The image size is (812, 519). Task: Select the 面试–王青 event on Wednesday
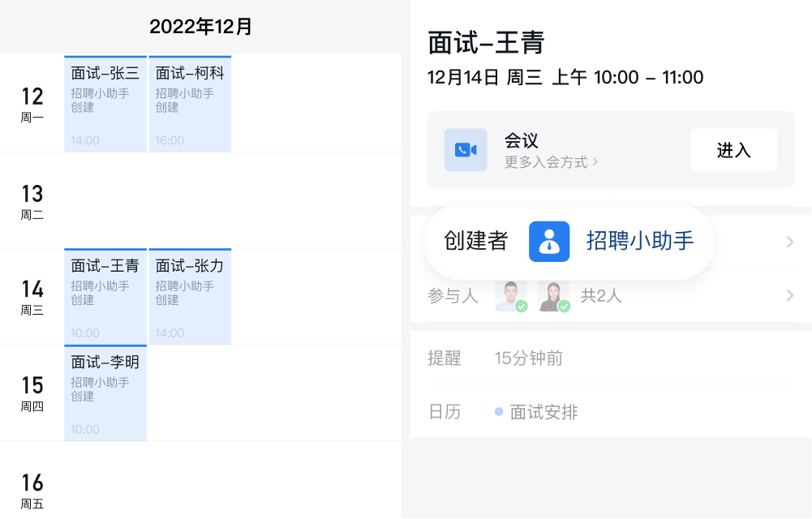click(x=105, y=296)
